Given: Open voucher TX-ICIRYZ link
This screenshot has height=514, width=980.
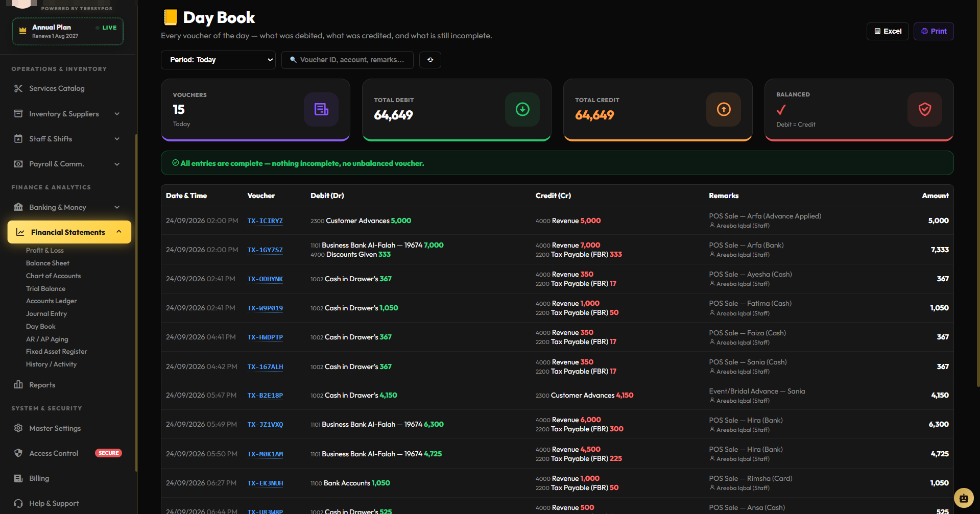Looking at the screenshot, I should [265, 221].
